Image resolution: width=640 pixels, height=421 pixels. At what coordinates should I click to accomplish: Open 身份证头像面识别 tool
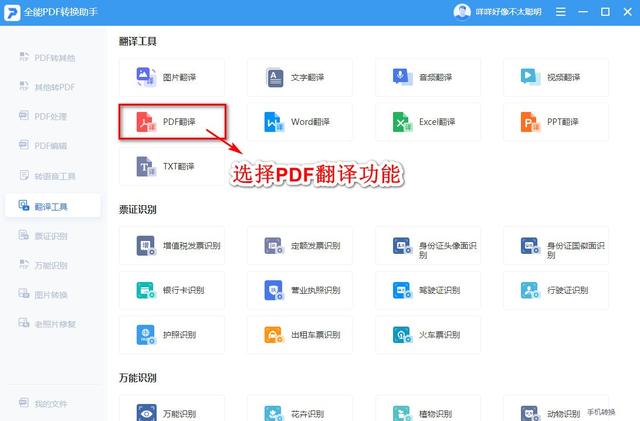[428, 246]
